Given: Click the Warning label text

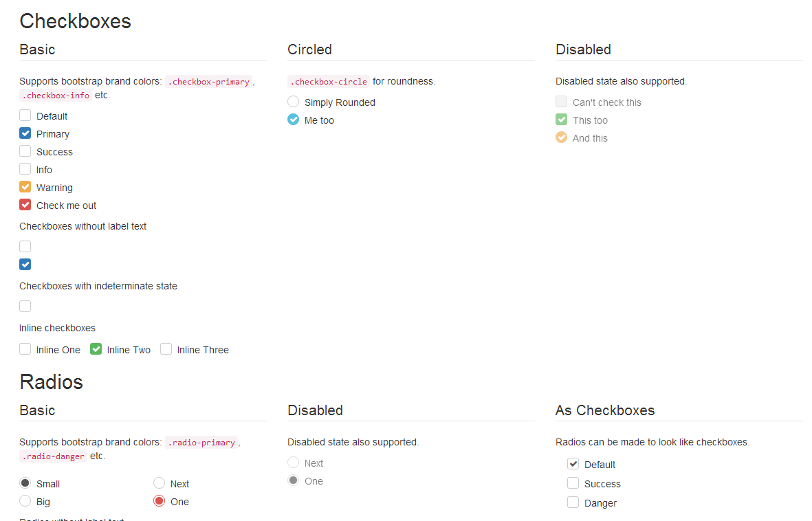Looking at the screenshot, I should coord(54,188).
